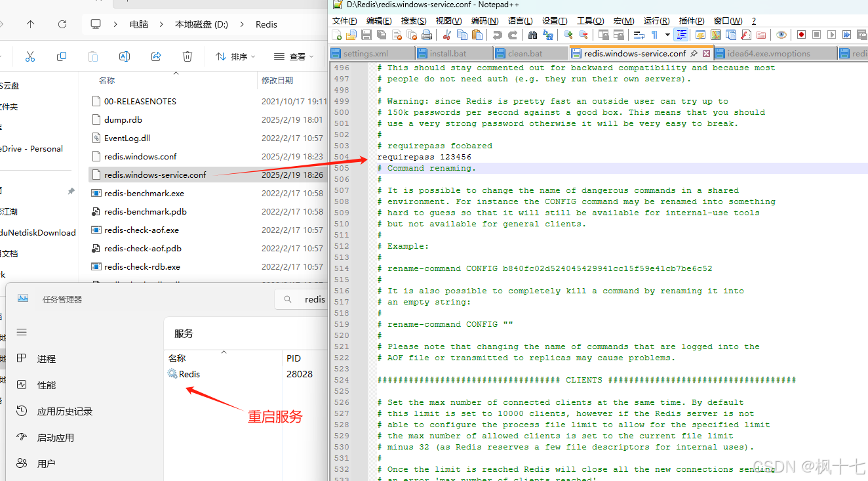Expand chevron after 本地磁盘 (D:) in address bar
868x481 pixels.
point(241,24)
